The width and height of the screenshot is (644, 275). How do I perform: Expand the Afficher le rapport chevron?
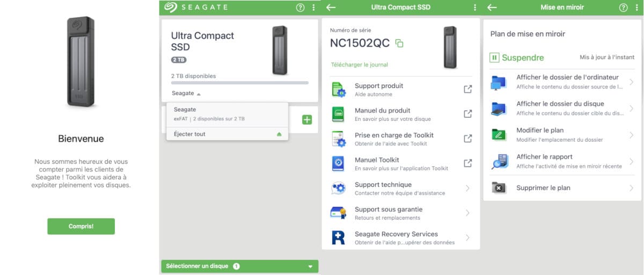[x=632, y=161]
